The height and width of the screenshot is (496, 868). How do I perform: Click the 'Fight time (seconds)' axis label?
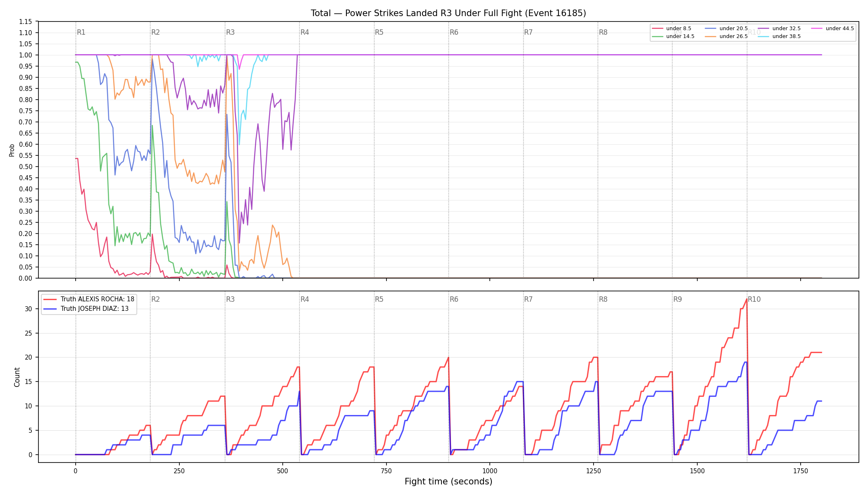pos(448,482)
